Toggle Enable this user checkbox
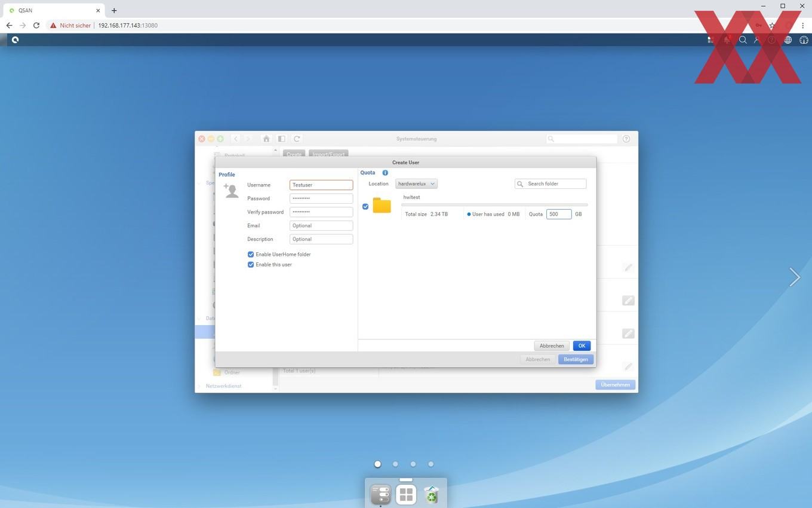This screenshot has width=812, height=508. pyautogui.click(x=251, y=265)
